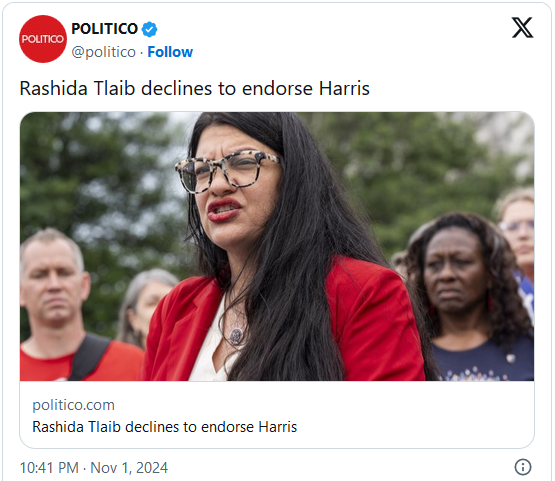Click the blue verified badge next to POLITICO
Image resolution: width=555 pixels, height=481 pixels.
point(149,29)
